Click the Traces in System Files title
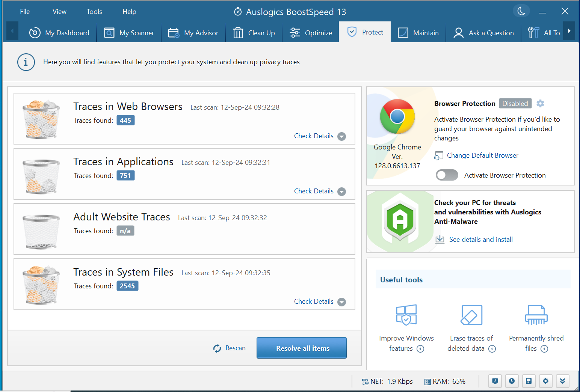Image resolution: width=580 pixels, height=392 pixels. click(x=123, y=272)
